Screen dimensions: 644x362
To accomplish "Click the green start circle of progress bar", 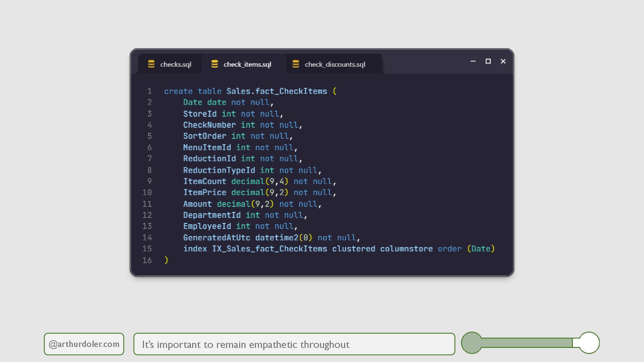I will [x=472, y=343].
